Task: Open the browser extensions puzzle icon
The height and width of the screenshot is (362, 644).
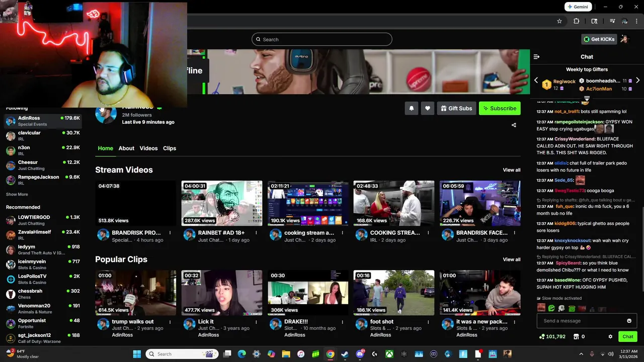Action: [577, 21]
